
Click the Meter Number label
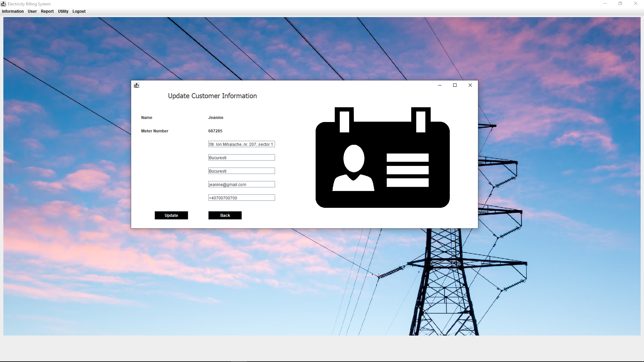coord(155,131)
